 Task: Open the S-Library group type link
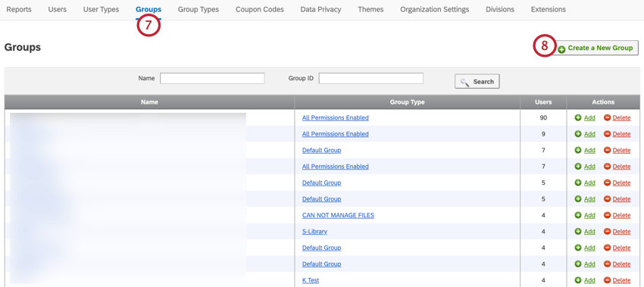coord(314,232)
